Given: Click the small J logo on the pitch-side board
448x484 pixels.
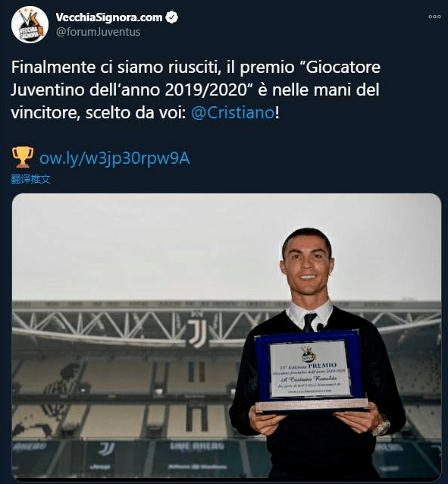Looking at the screenshot, I should click(x=106, y=449).
